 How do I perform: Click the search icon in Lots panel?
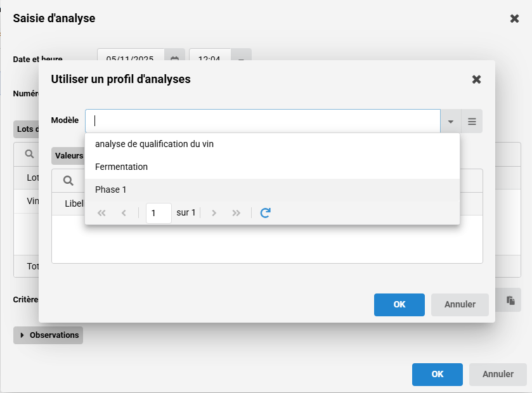(x=30, y=153)
